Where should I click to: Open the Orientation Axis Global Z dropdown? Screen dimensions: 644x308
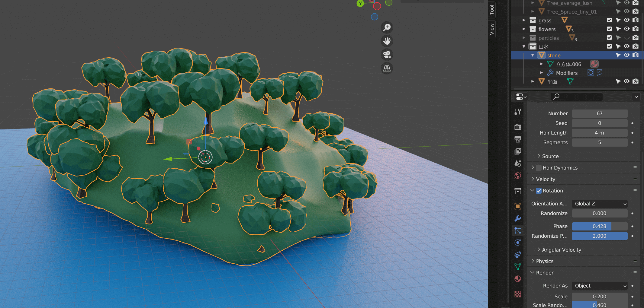600,204
